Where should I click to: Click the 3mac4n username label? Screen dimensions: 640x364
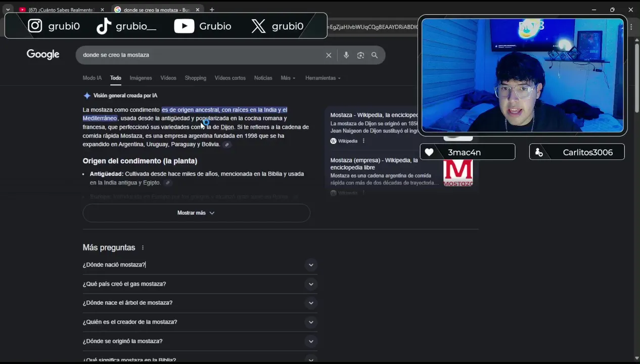point(464,152)
